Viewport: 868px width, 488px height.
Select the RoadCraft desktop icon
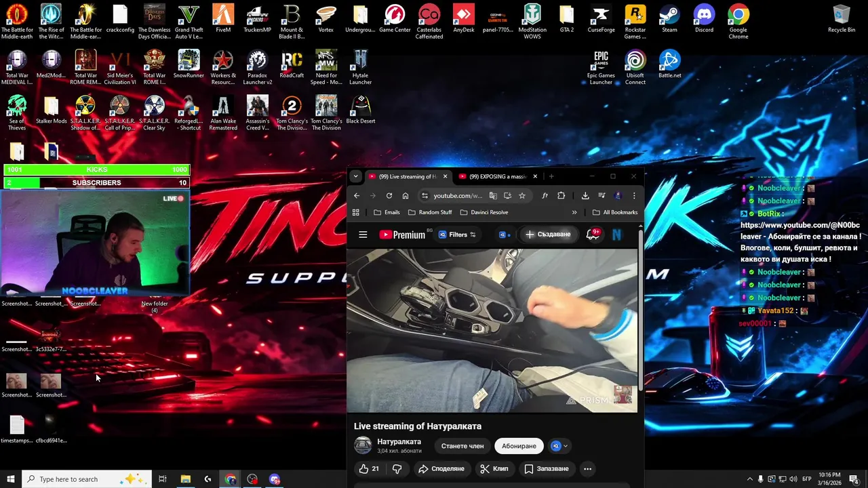click(292, 64)
